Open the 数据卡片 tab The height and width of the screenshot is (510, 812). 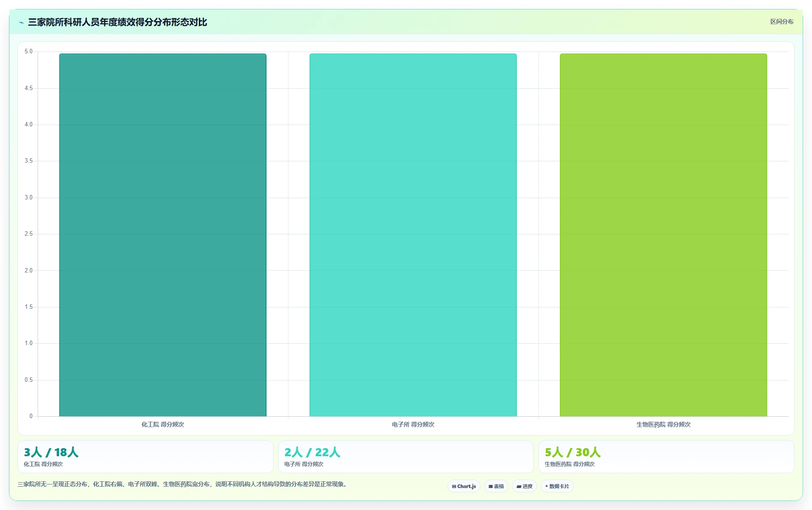[557, 486]
